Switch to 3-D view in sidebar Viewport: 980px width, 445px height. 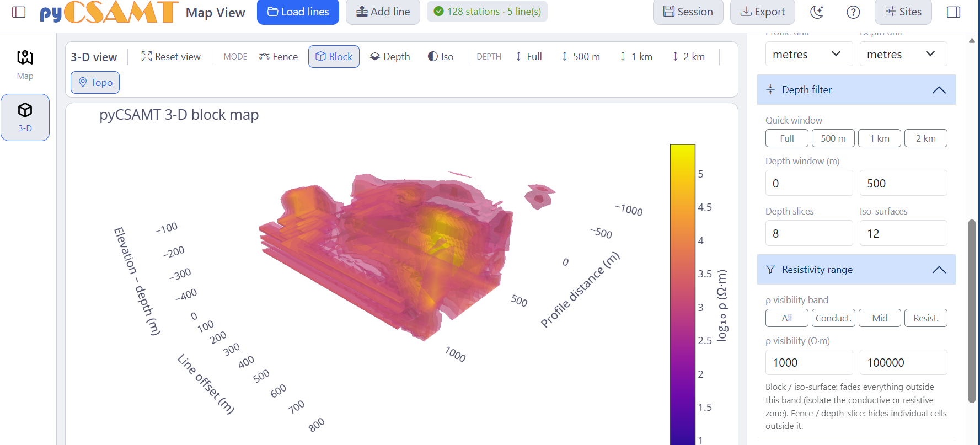[x=25, y=117]
